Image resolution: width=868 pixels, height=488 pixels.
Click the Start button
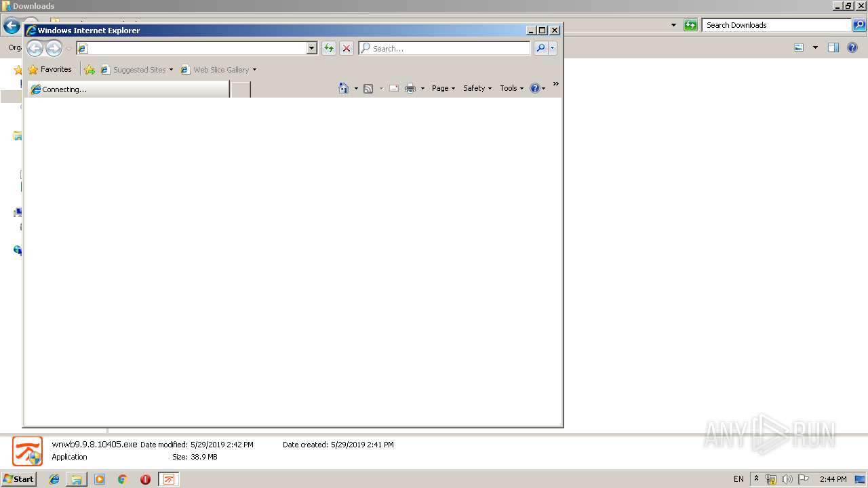point(18,479)
